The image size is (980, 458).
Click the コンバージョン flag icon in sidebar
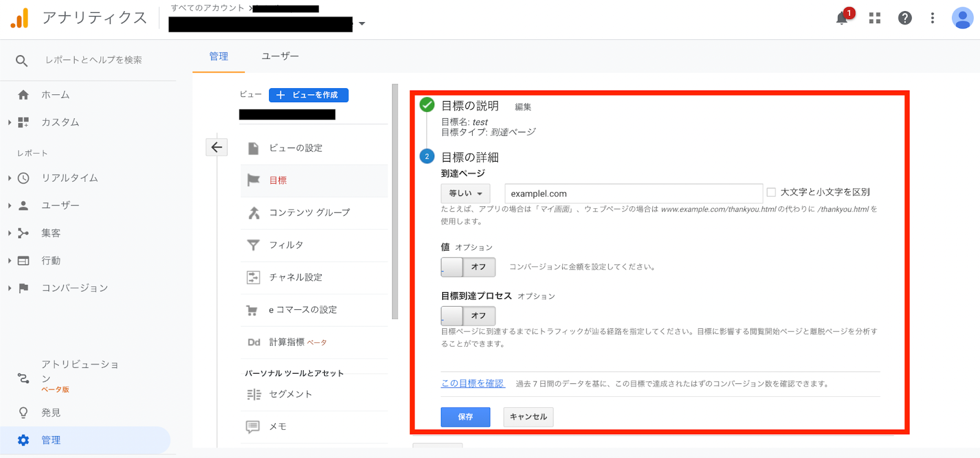coord(23,288)
